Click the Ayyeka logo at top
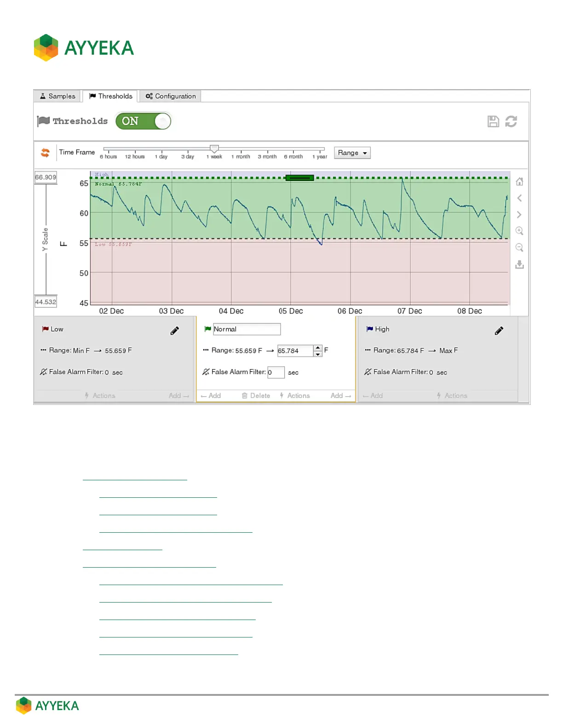 tap(84, 48)
